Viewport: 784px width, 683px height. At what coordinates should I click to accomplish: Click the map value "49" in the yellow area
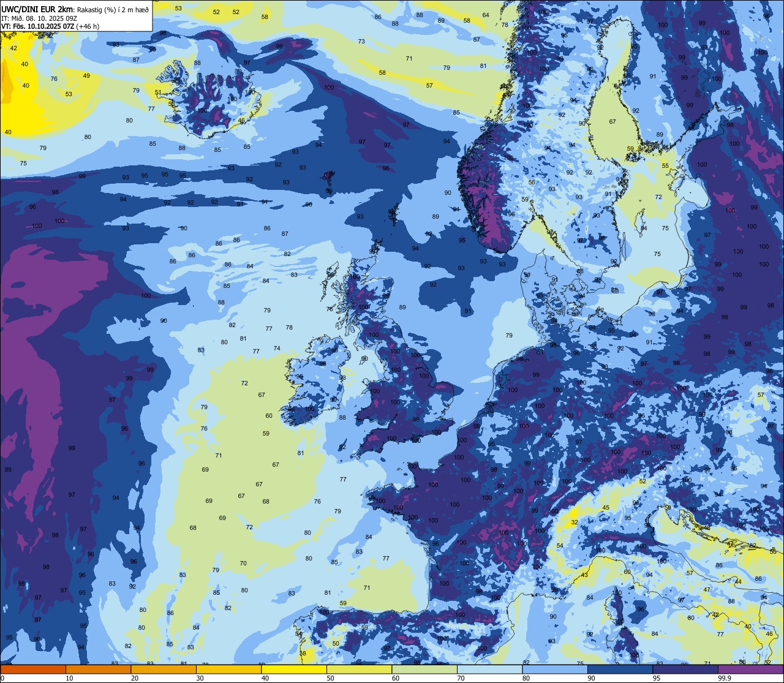point(86,75)
